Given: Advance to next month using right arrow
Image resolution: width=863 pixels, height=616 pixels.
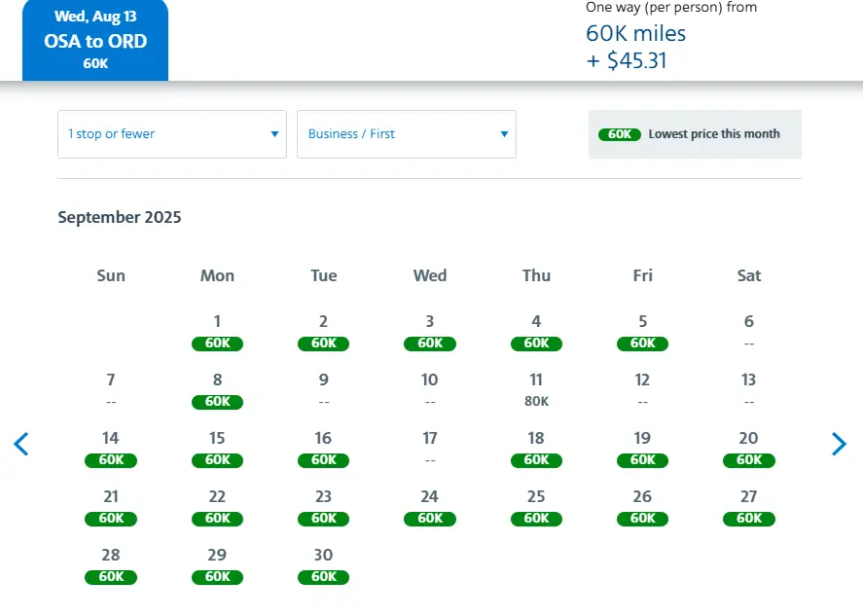Looking at the screenshot, I should coord(839,445).
